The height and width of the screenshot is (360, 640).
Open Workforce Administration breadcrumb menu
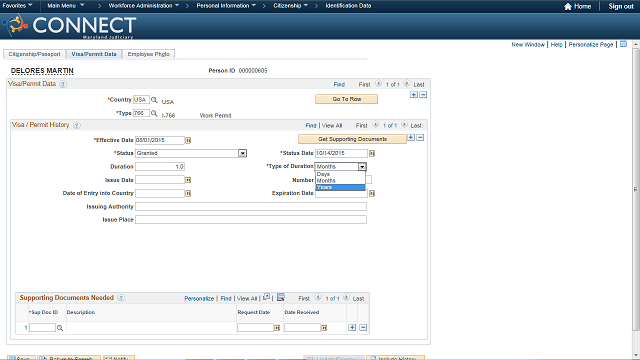pos(144,6)
